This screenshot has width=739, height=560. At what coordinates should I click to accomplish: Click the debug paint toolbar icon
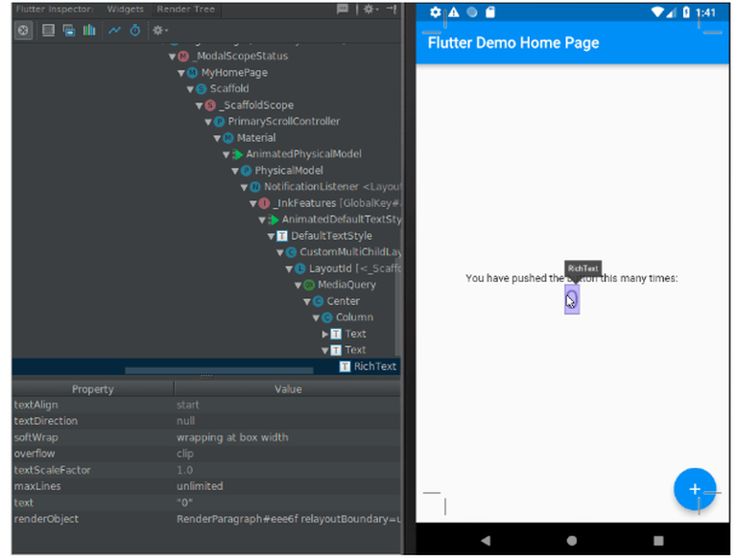tap(48, 31)
